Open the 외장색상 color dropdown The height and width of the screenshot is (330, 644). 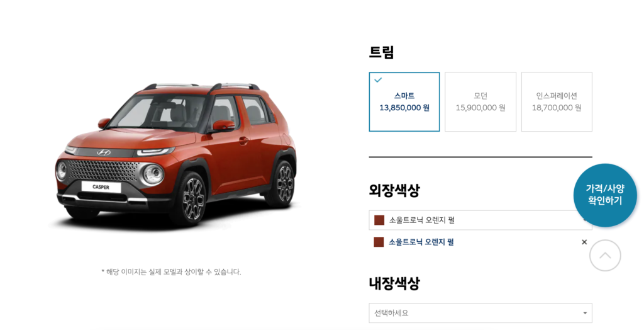[480, 220]
